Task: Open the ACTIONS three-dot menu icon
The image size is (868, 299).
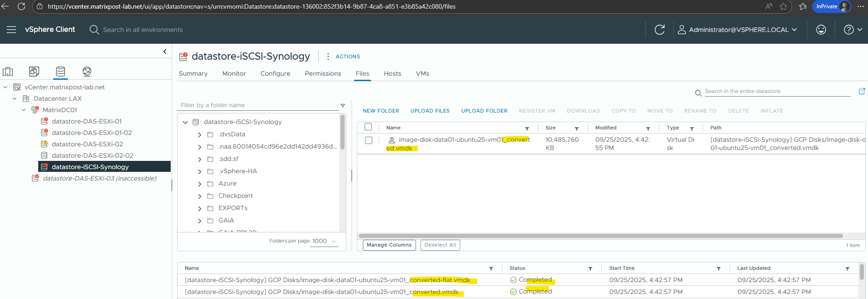Action: click(x=328, y=57)
